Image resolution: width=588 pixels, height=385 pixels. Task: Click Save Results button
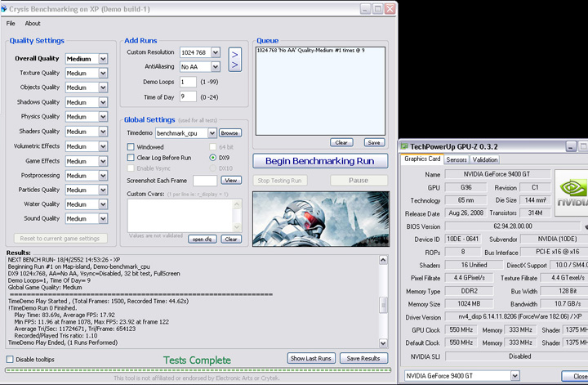click(x=363, y=358)
